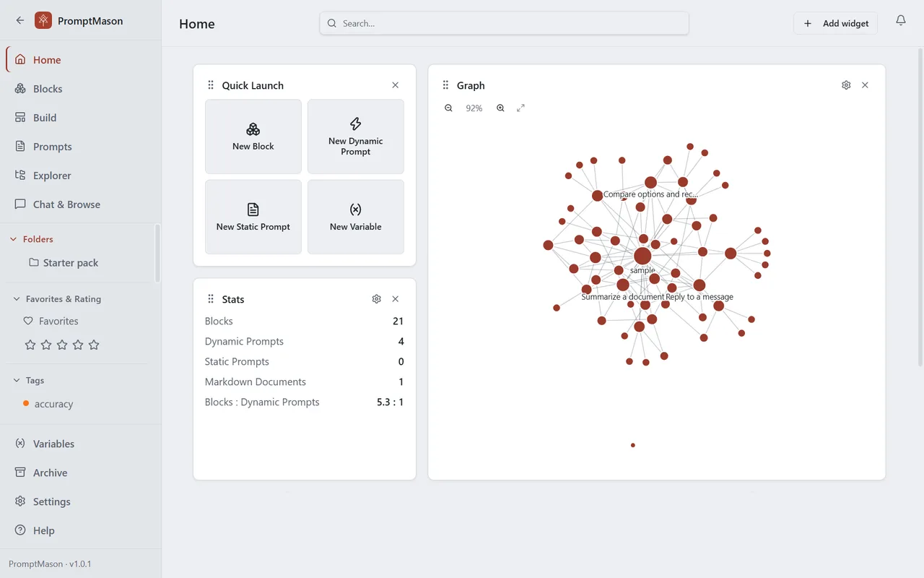Open Graph widget settings gear
924x578 pixels.
click(846, 85)
